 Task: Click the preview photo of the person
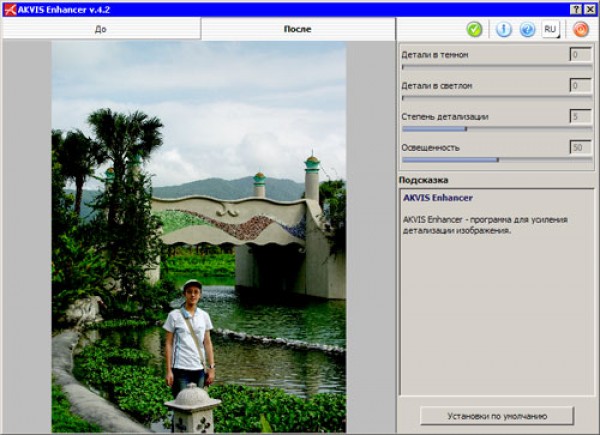point(199,237)
